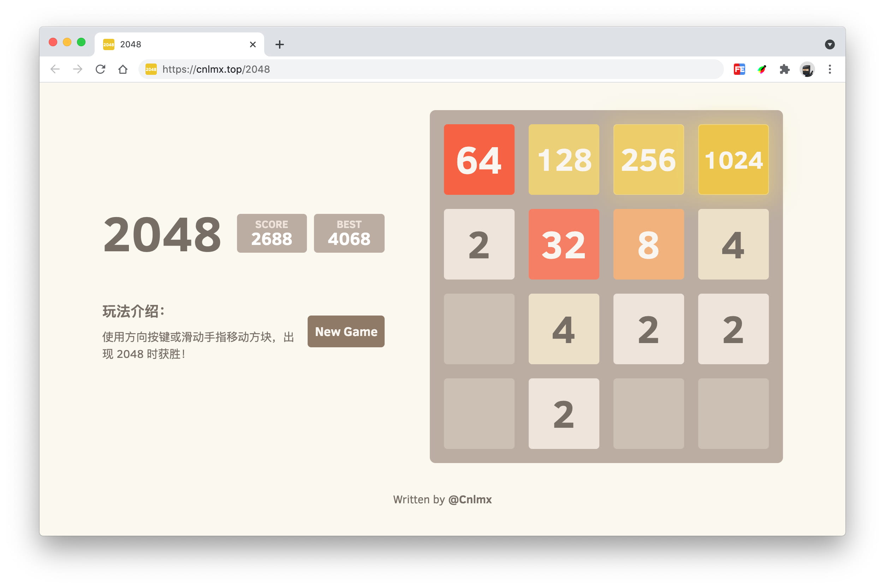This screenshot has height=588, width=885.
Task: Open the @Cnlmx author link
Action: (470, 499)
